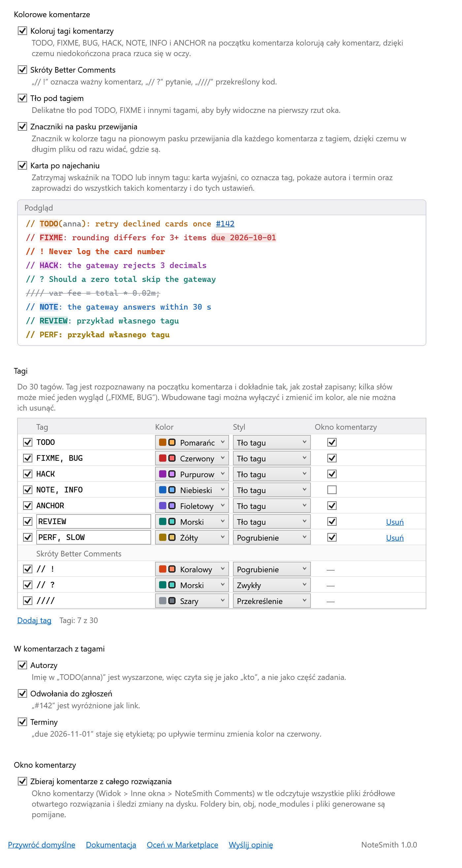Uncheck Koloruj tagi komentarzy
Image resolution: width=462 pixels, height=868 pixels.
click(22, 31)
